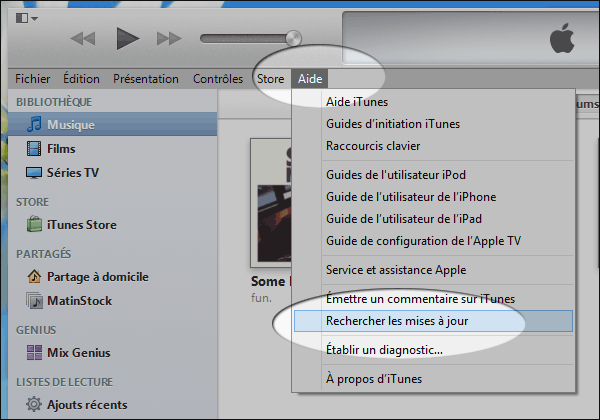The width and height of the screenshot is (600, 420).
Task: Click the album cover thumbnail
Action: 271,203
